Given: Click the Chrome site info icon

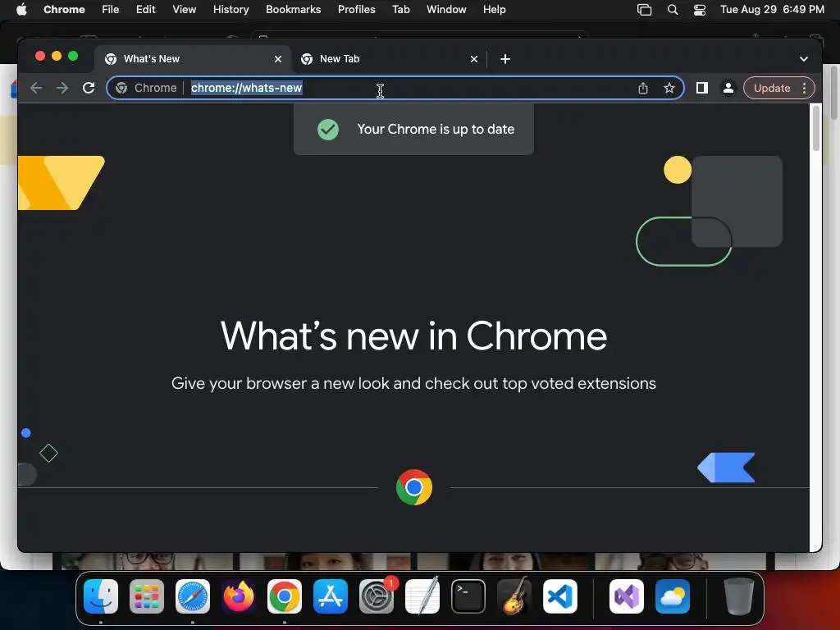Looking at the screenshot, I should pos(121,88).
